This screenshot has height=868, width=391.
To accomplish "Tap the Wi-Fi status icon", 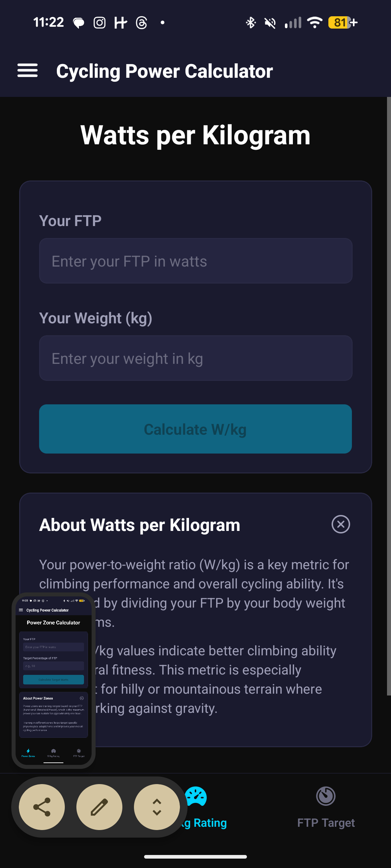I will click(x=315, y=23).
